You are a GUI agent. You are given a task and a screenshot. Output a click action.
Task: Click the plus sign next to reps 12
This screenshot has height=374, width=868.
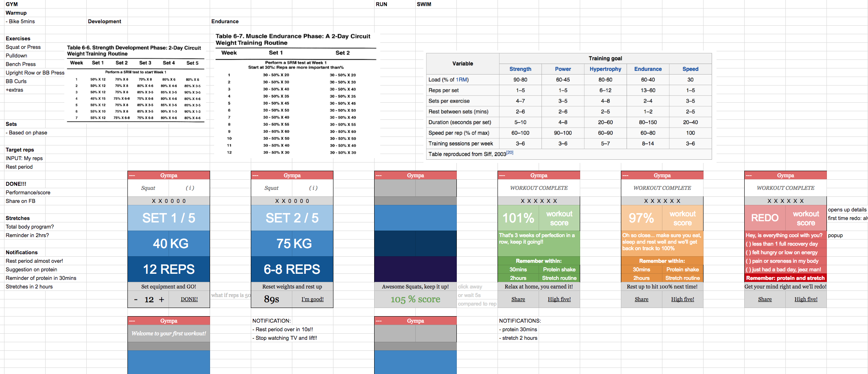[162, 299]
